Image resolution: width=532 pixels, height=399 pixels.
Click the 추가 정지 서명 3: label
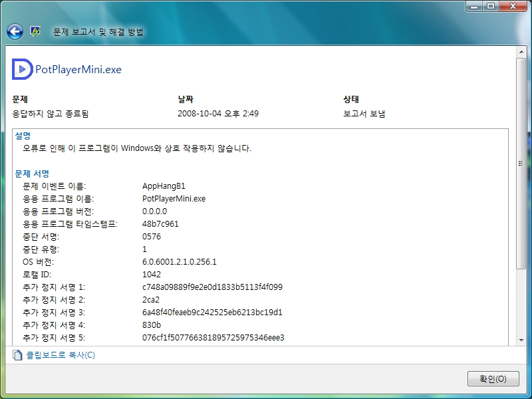click(x=54, y=312)
